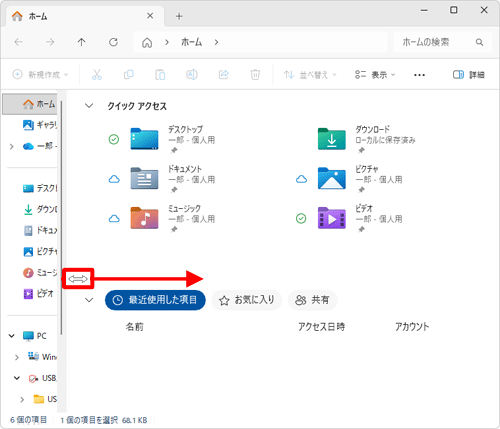Click the Delete trash can icon

point(255,74)
